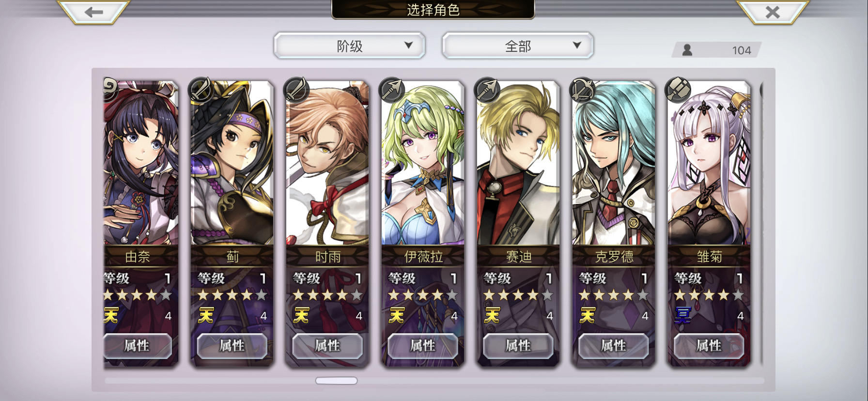The image size is (868, 401).
Task: Open the 阶级 sort dropdown
Action: (x=349, y=46)
